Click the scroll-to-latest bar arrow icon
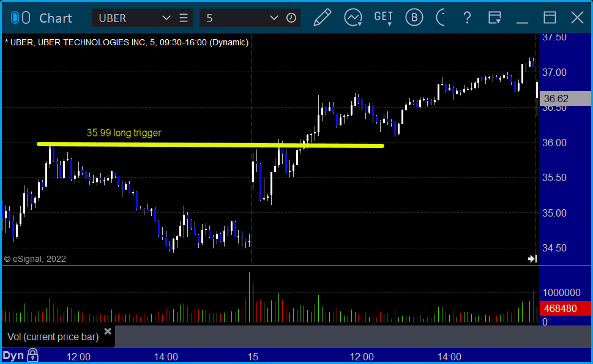The height and width of the screenshot is (364, 593). point(532,259)
